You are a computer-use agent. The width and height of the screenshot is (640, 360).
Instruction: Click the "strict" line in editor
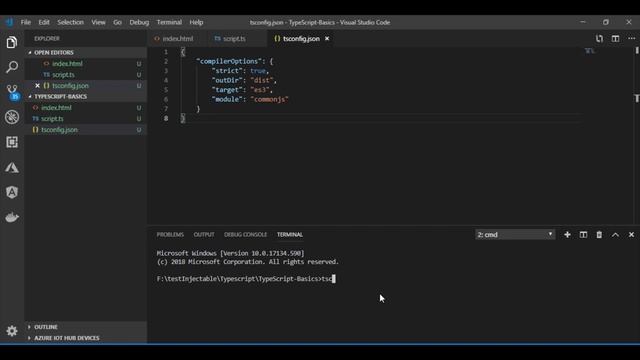pyautogui.click(x=240, y=71)
